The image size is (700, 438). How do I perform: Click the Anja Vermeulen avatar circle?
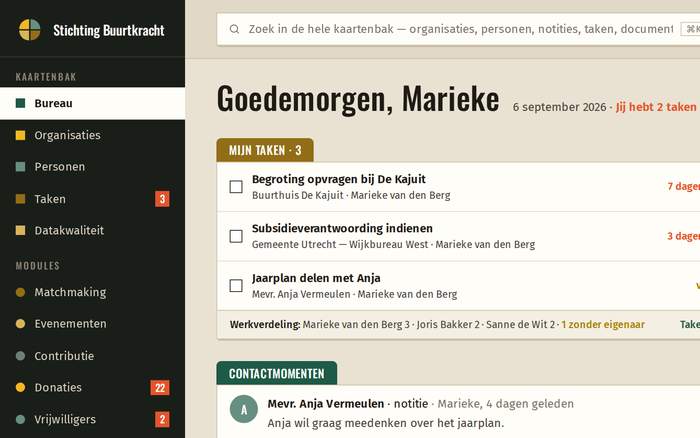[x=244, y=409]
